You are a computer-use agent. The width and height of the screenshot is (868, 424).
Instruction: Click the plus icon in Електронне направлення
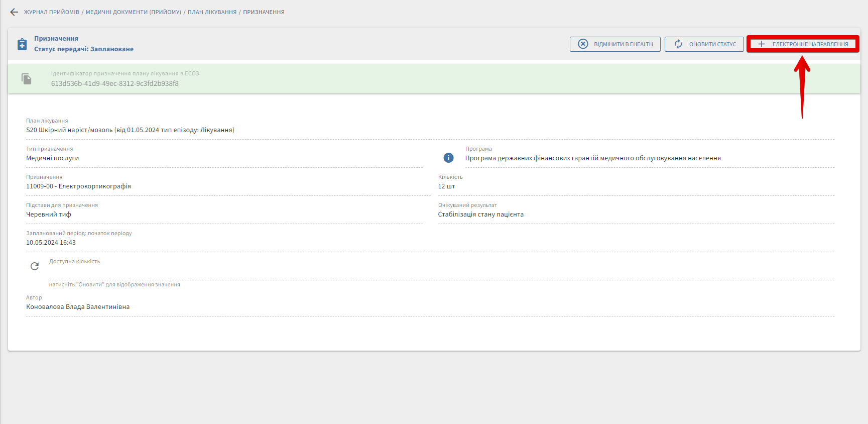[761, 44]
